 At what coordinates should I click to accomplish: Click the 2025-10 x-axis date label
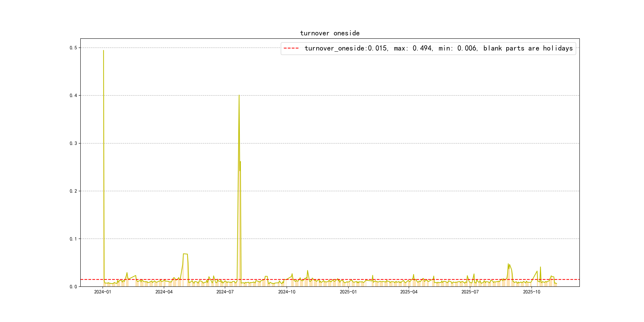532,292
